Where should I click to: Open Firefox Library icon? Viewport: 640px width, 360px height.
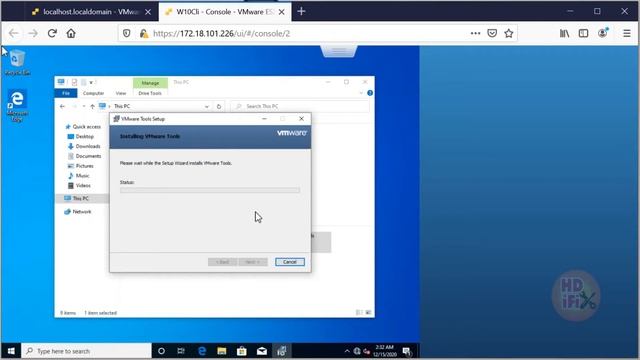pos(564,33)
